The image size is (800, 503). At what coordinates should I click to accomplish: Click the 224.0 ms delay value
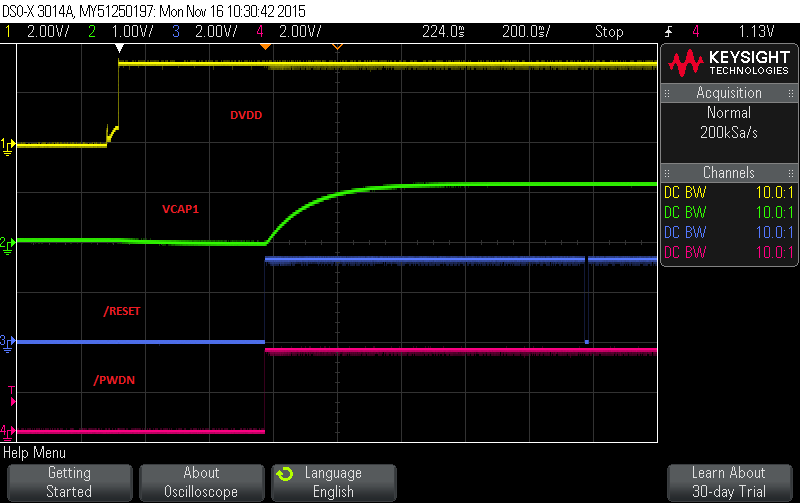coord(443,32)
